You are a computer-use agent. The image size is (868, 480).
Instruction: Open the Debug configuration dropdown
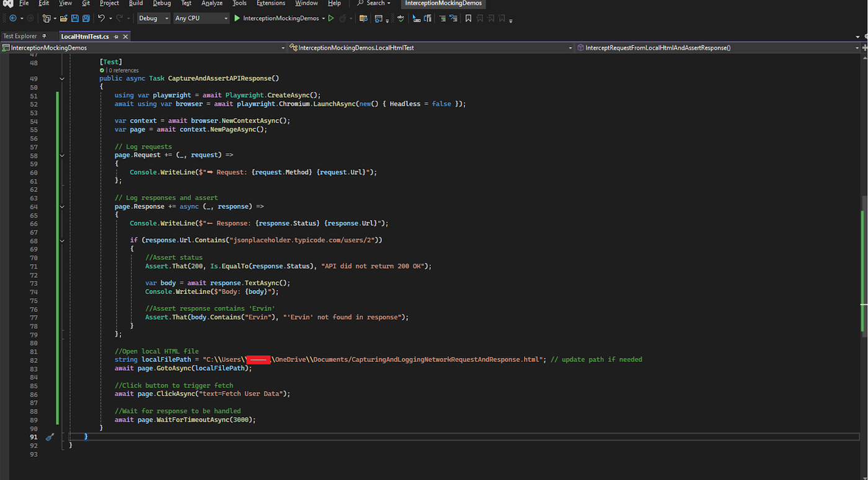click(x=153, y=19)
